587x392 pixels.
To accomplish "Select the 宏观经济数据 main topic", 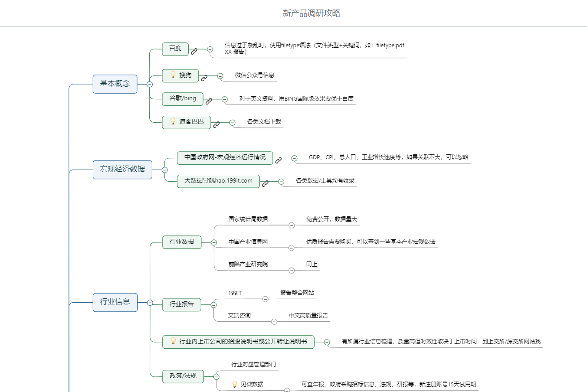I will (122, 170).
